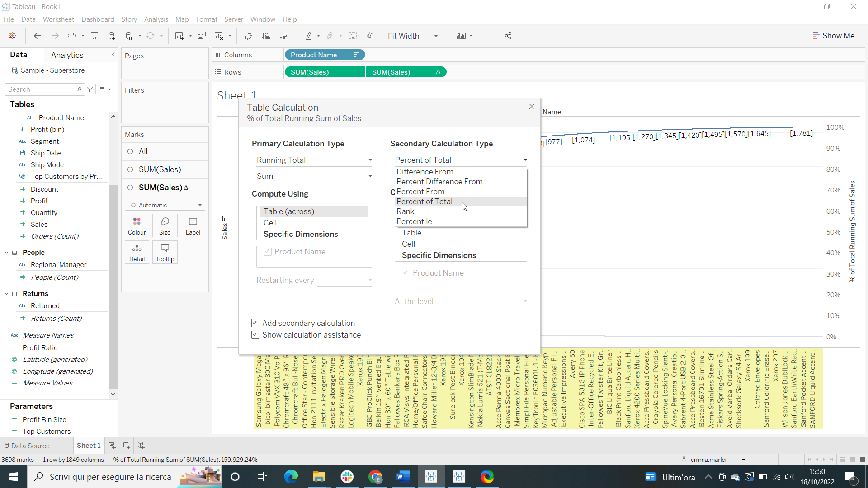The image size is (868, 488).
Task: Select Rank from the calculation type list
Action: [406, 211]
